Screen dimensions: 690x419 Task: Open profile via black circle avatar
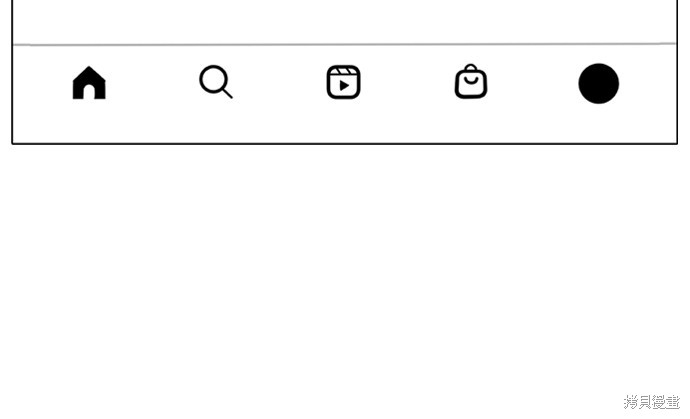(x=598, y=84)
